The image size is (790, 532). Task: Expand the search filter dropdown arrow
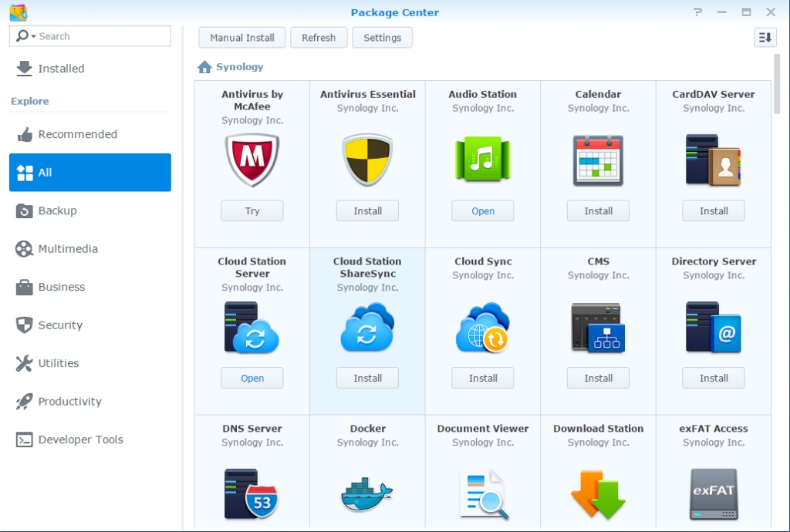coord(34,36)
